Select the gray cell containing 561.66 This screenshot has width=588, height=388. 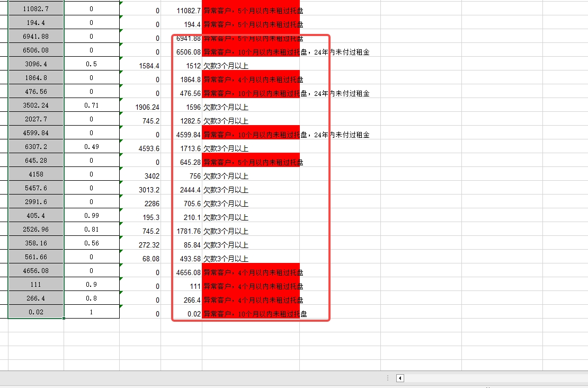[36, 257]
